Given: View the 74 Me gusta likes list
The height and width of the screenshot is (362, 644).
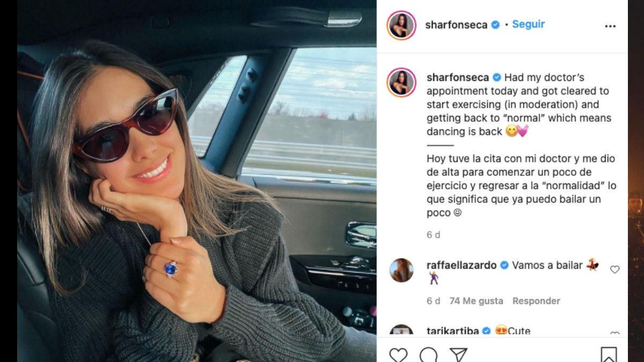Looking at the screenshot, I should point(476,301).
